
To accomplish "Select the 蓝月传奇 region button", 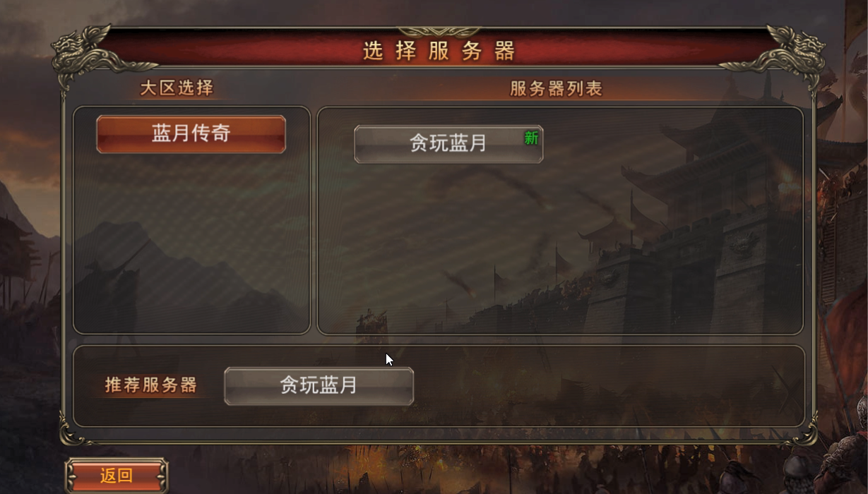I will (191, 134).
